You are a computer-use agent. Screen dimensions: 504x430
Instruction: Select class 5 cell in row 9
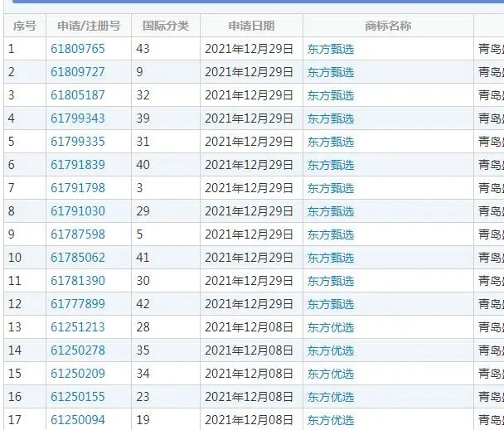pos(166,234)
